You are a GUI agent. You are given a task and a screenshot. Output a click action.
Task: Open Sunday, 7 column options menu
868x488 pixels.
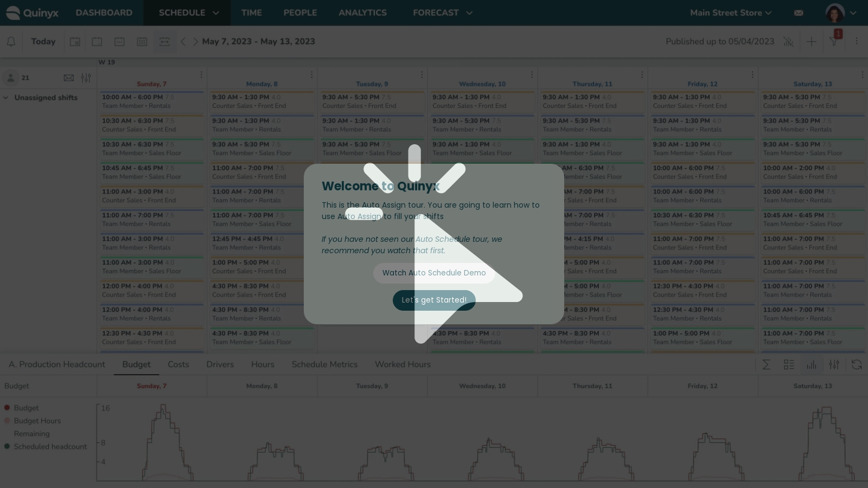pyautogui.click(x=201, y=75)
